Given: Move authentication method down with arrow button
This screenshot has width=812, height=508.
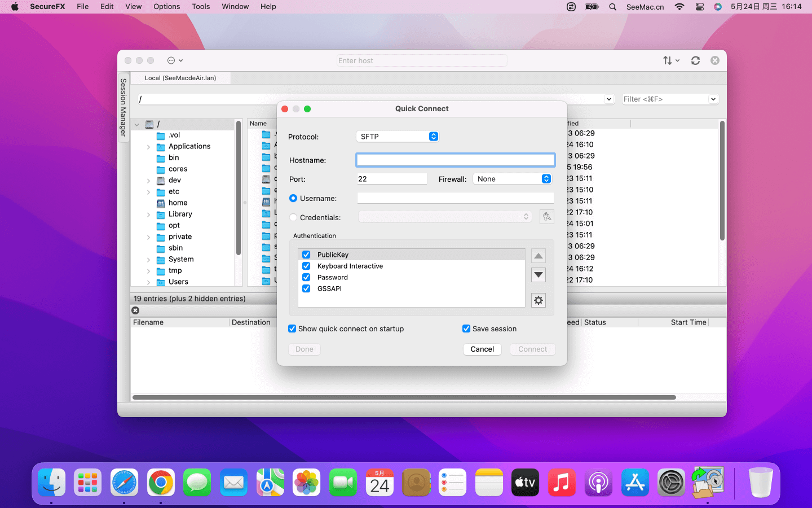Looking at the screenshot, I should coord(539,275).
